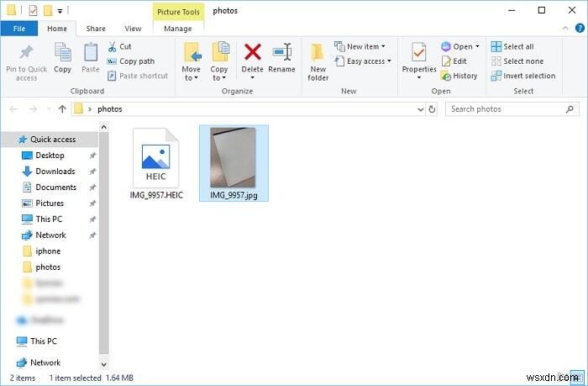Open Pictures in navigation pane
This screenshot has width=588, height=386.
pyautogui.click(x=50, y=204)
